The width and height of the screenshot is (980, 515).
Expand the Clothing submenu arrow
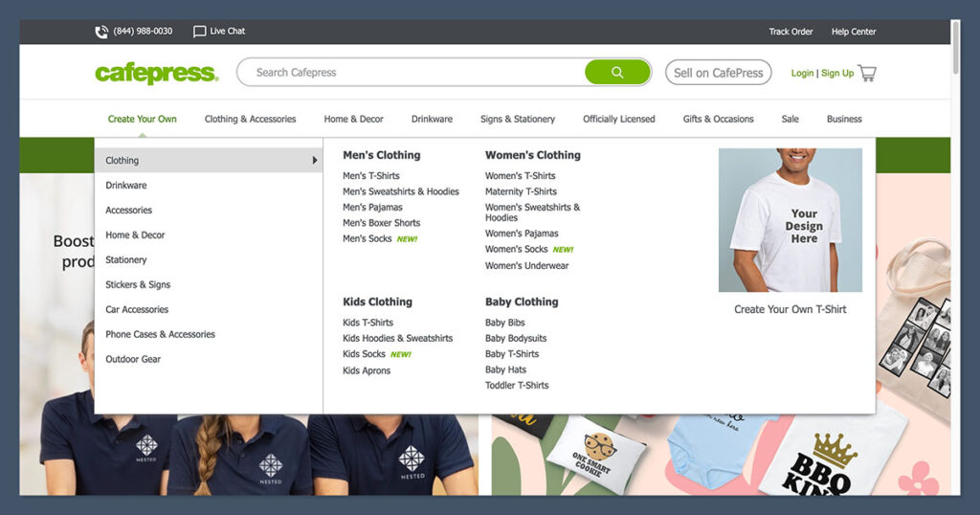pos(315,161)
